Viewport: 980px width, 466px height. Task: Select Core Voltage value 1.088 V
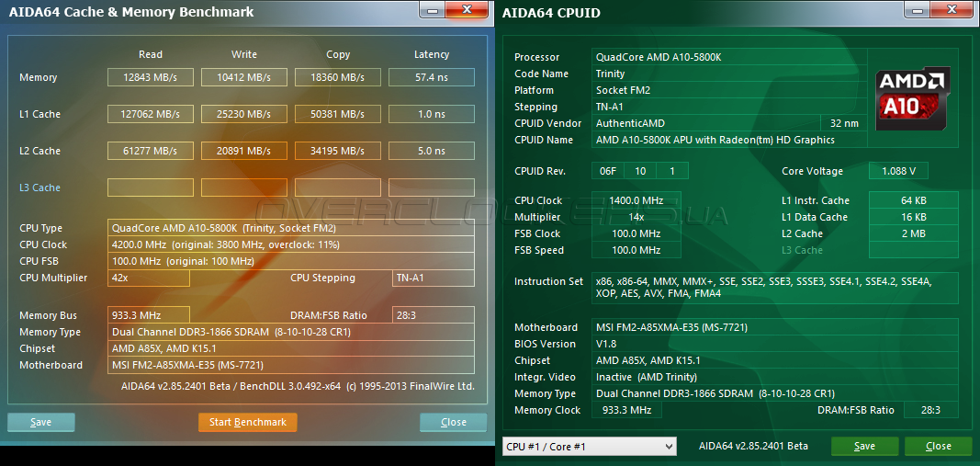pyautogui.click(x=898, y=171)
